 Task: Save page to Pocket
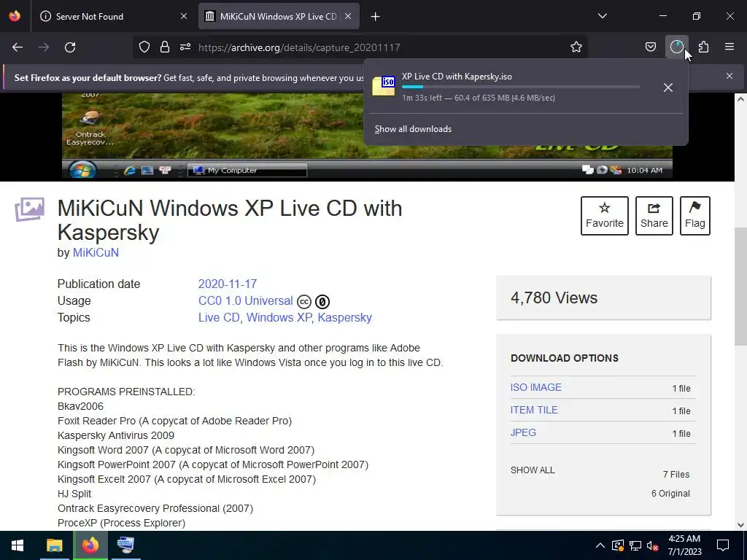click(x=650, y=47)
